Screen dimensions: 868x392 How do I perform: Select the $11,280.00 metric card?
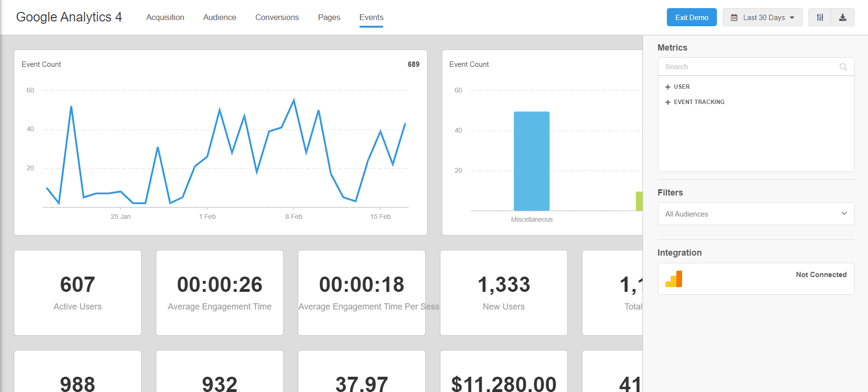click(504, 372)
